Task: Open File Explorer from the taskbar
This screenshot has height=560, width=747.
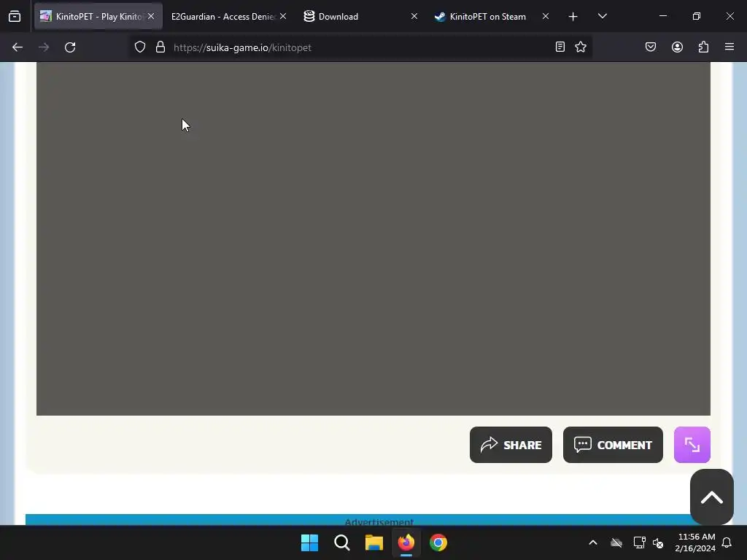Action: 374,542
